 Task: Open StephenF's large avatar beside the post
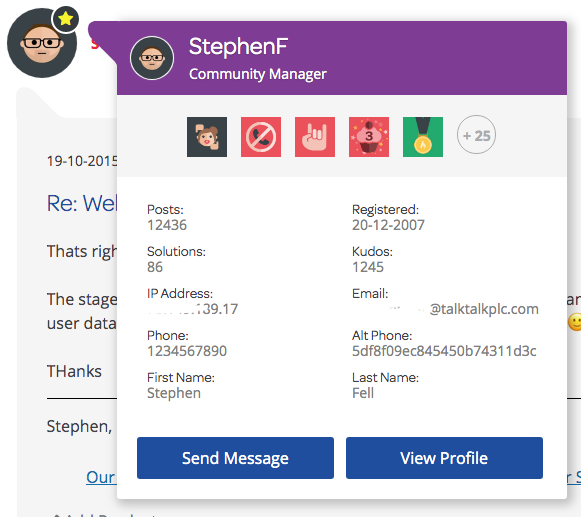pos(42,43)
